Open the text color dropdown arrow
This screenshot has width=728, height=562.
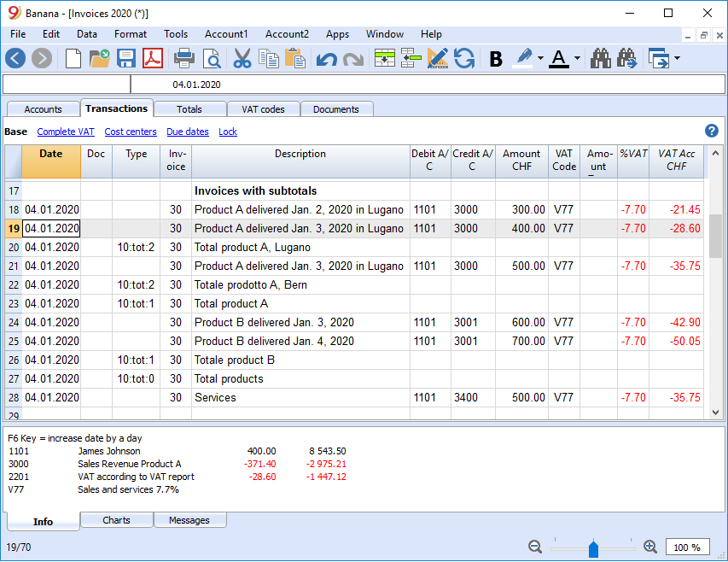tap(577, 59)
